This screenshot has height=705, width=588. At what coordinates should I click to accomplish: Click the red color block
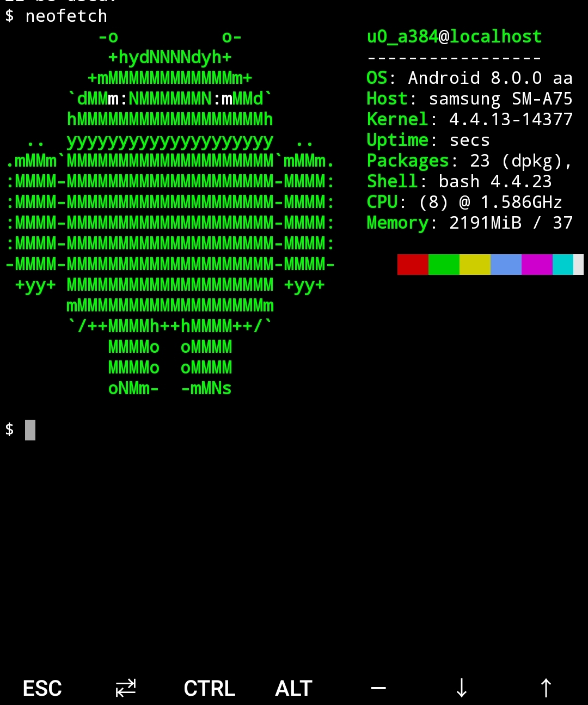[413, 264]
